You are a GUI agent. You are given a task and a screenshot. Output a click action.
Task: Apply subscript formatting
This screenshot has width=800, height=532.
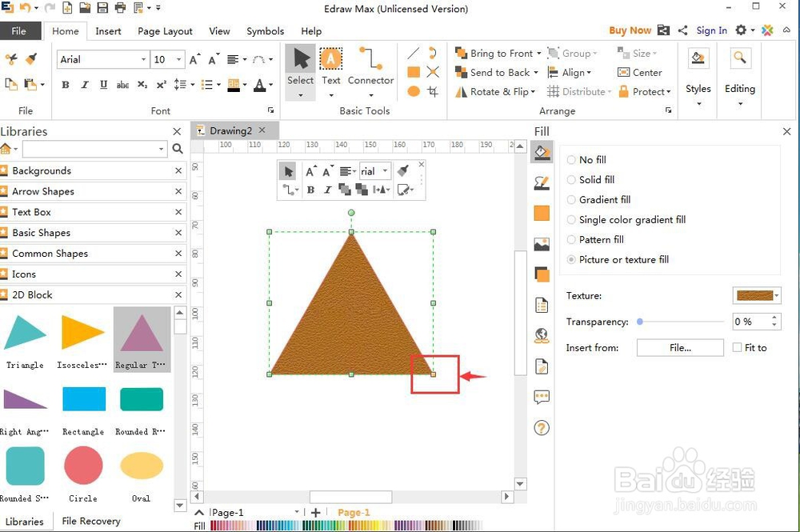click(x=142, y=85)
